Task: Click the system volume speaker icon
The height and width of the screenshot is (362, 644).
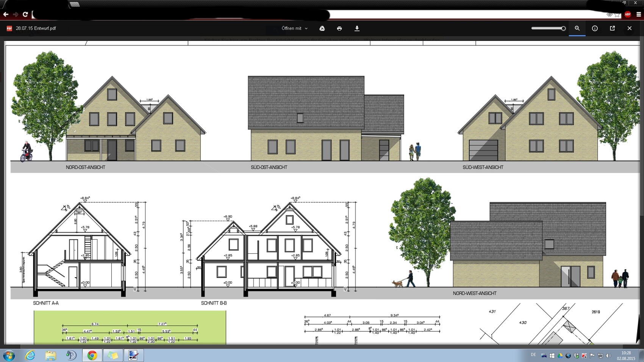Action: pos(608,356)
